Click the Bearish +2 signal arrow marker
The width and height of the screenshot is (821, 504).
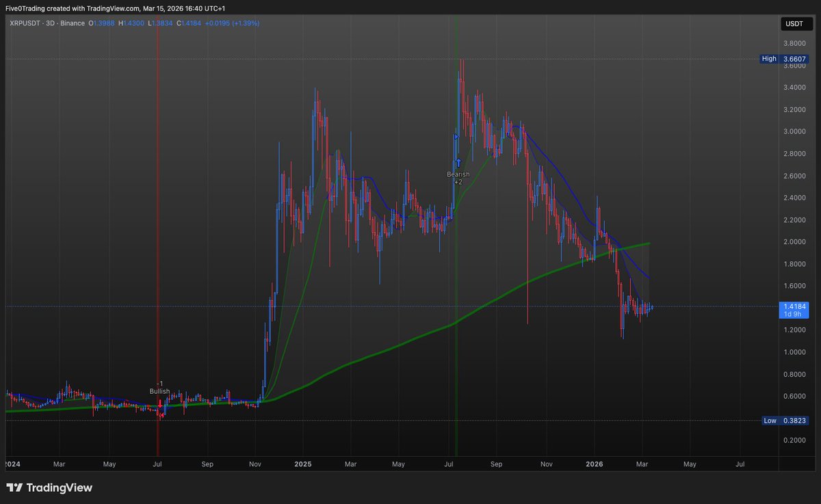click(x=458, y=163)
